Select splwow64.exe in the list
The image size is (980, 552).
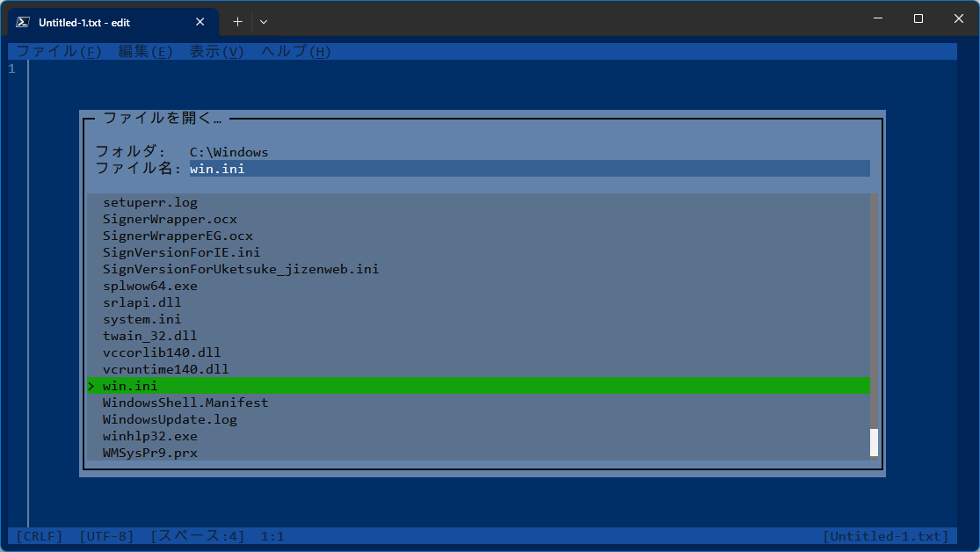click(x=479, y=286)
